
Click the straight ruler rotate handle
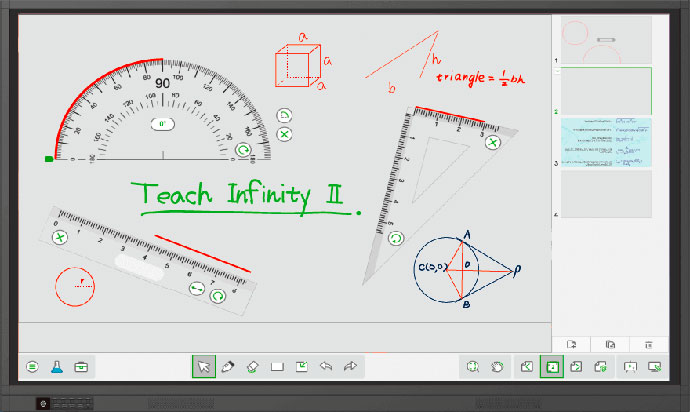[217, 296]
